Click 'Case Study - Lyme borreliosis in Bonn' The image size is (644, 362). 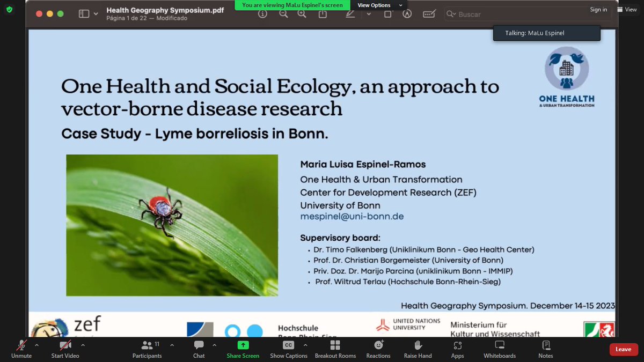[195, 134]
